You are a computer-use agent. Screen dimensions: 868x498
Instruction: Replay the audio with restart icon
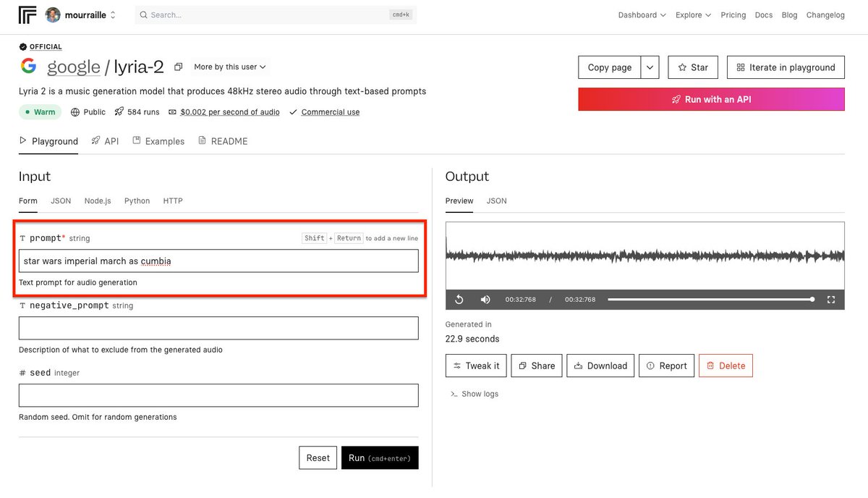tap(459, 300)
